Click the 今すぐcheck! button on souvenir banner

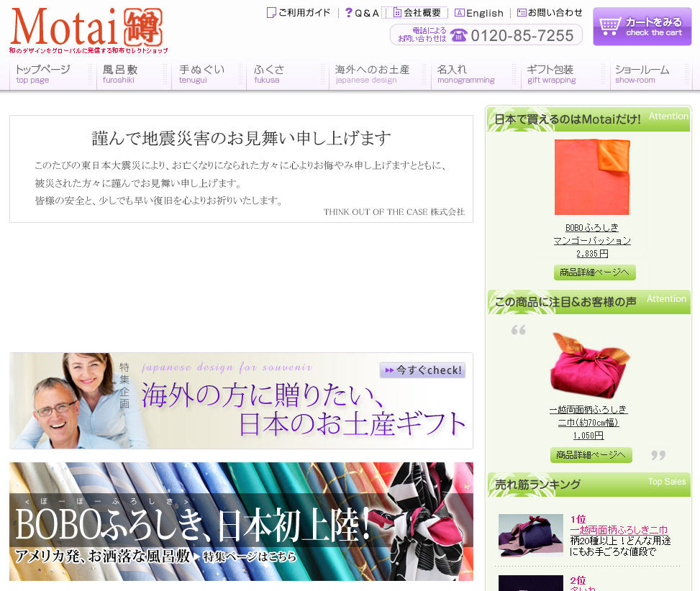point(422,370)
